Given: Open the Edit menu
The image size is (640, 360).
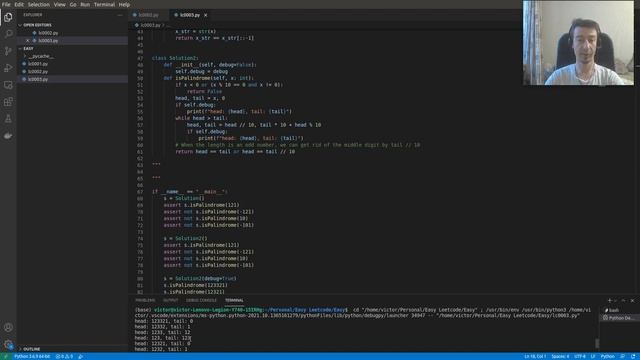Looking at the screenshot, I should pos(19,4).
